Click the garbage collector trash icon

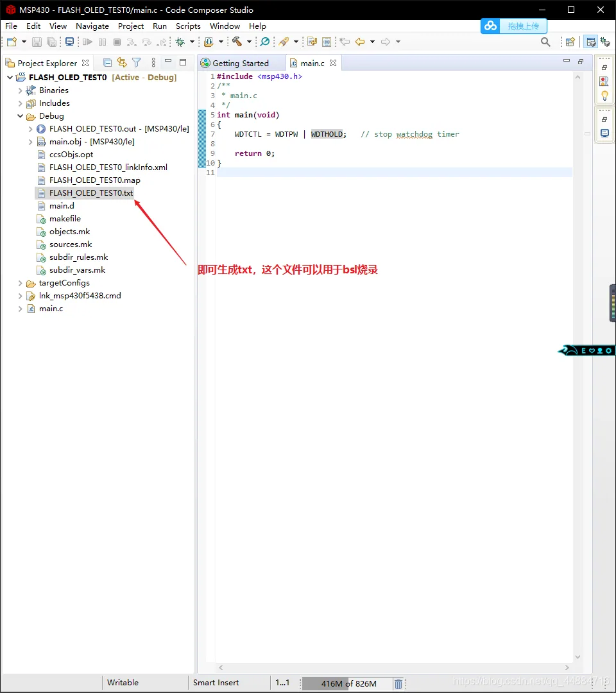click(x=398, y=684)
